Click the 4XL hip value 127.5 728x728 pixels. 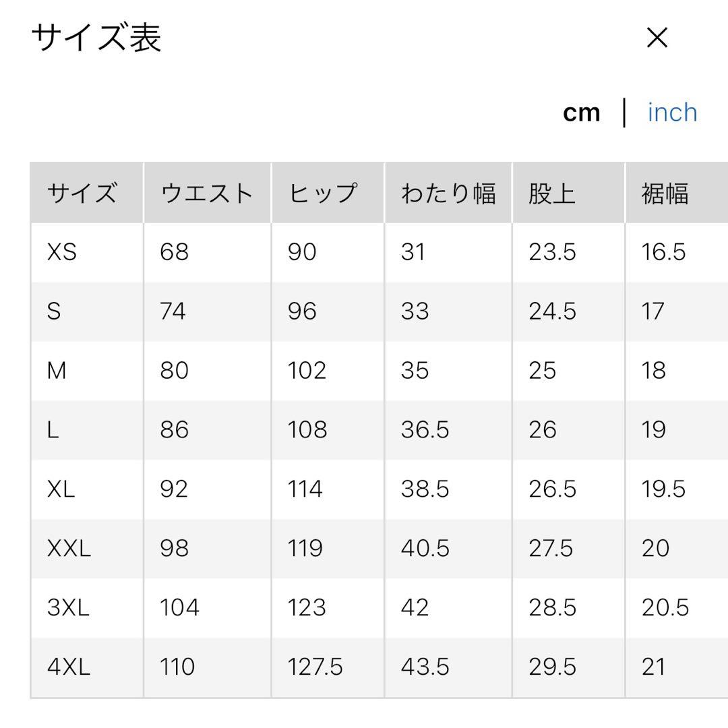click(315, 667)
